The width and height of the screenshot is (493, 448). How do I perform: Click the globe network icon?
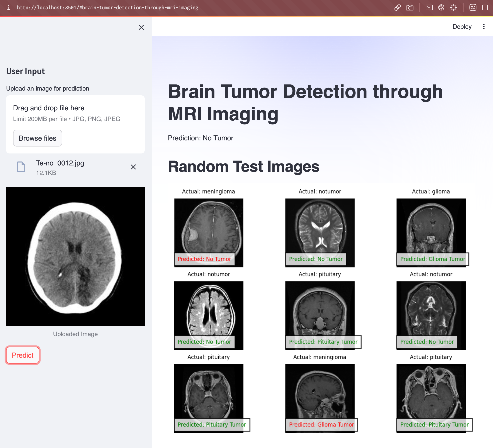[441, 8]
